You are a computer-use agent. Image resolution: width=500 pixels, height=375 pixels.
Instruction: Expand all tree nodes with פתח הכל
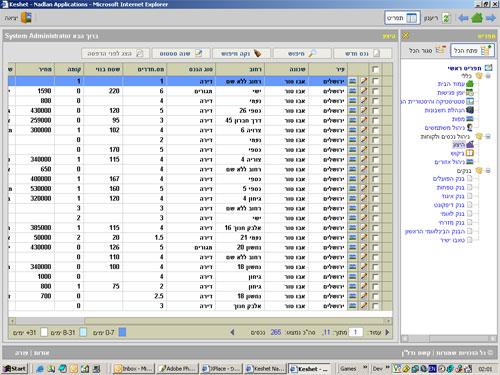[472, 51]
